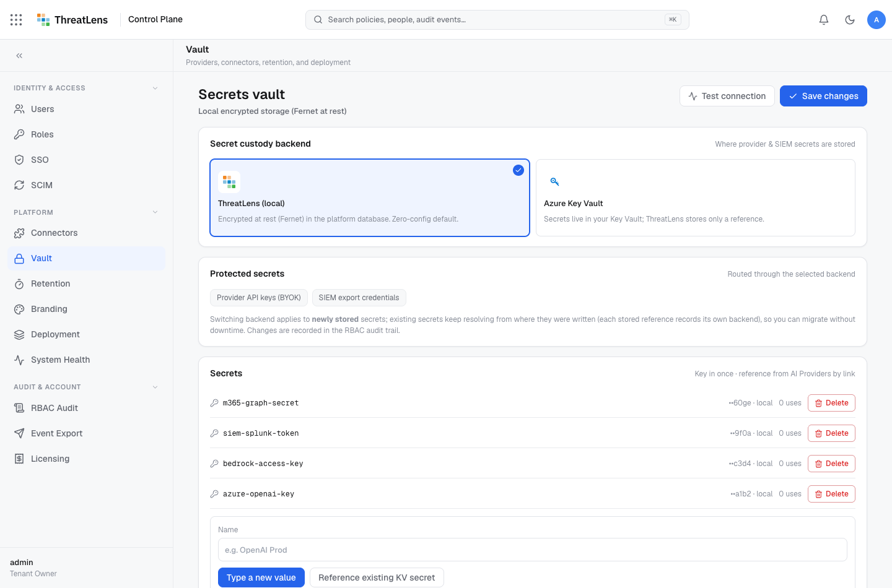Open Branding page
The height and width of the screenshot is (588, 892).
[86, 309]
